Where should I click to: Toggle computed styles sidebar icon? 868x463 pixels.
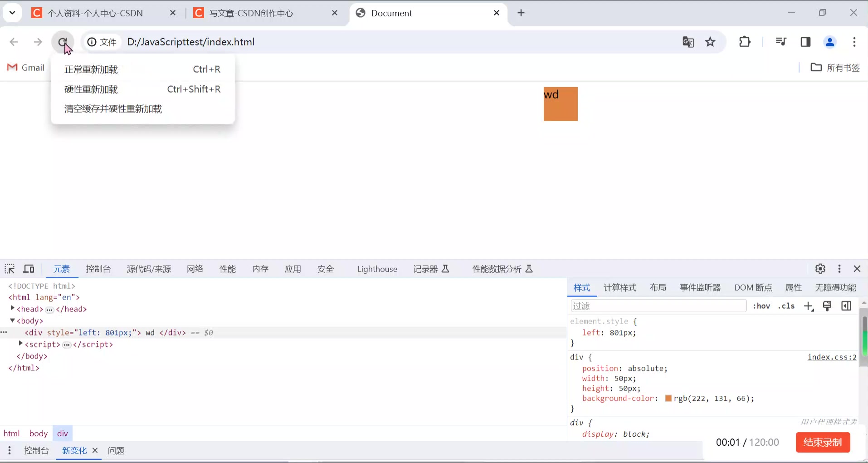[846, 306]
